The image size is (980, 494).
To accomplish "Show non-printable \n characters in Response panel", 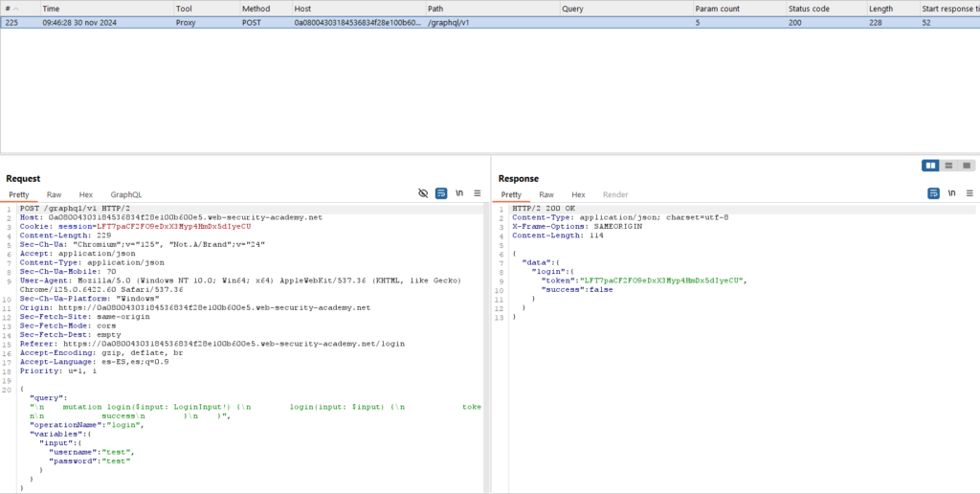I will pyautogui.click(x=951, y=193).
